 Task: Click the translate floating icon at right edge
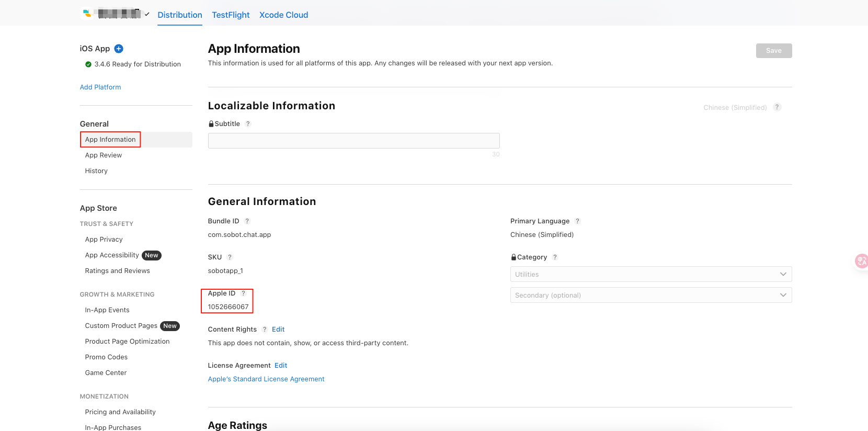861,260
